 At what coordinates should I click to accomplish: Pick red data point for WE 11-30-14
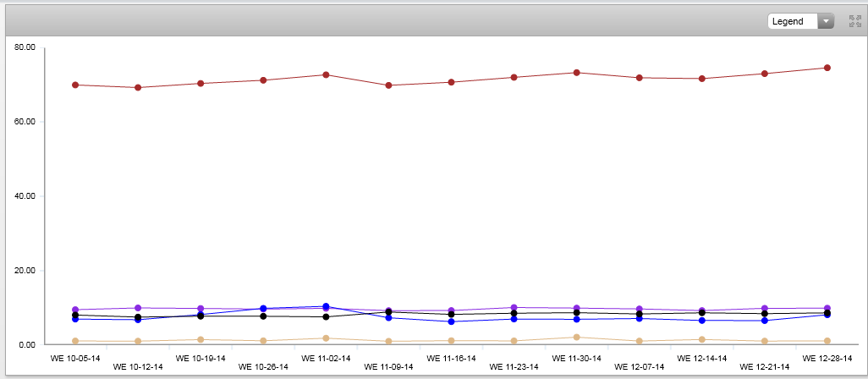coord(577,73)
